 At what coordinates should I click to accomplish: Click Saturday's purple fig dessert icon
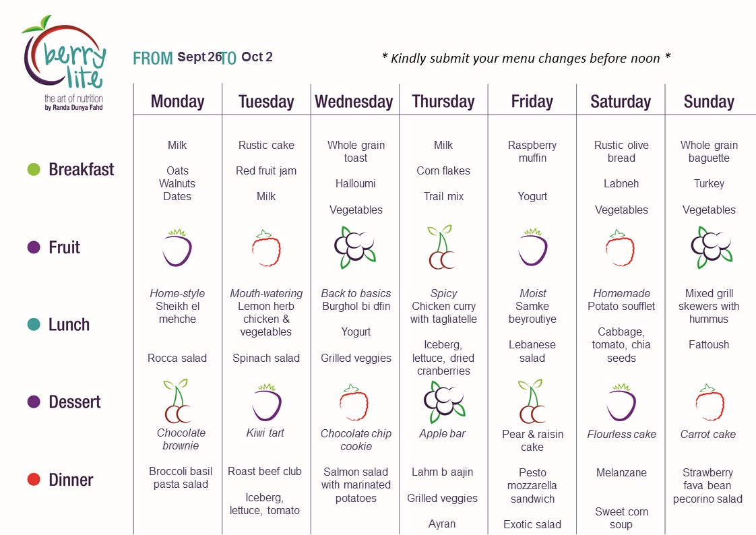coord(621,402)
